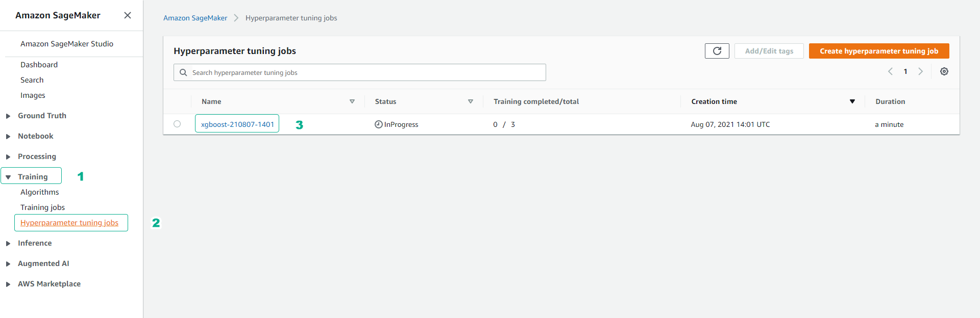980x318 pixels.
Task: Click the InProgress status text
Action: click(401, 124)
